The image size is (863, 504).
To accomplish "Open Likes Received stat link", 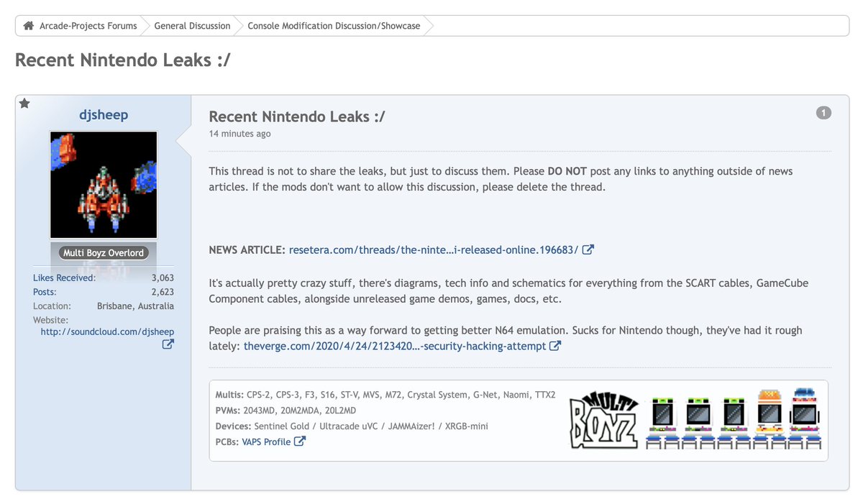I will coord(64,278).
